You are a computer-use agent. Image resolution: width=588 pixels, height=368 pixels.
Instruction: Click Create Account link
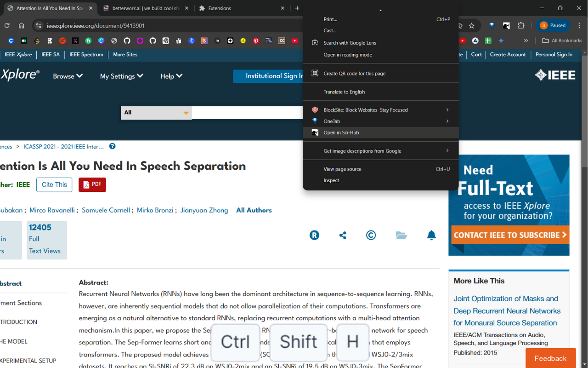click(x=508, y=55)
